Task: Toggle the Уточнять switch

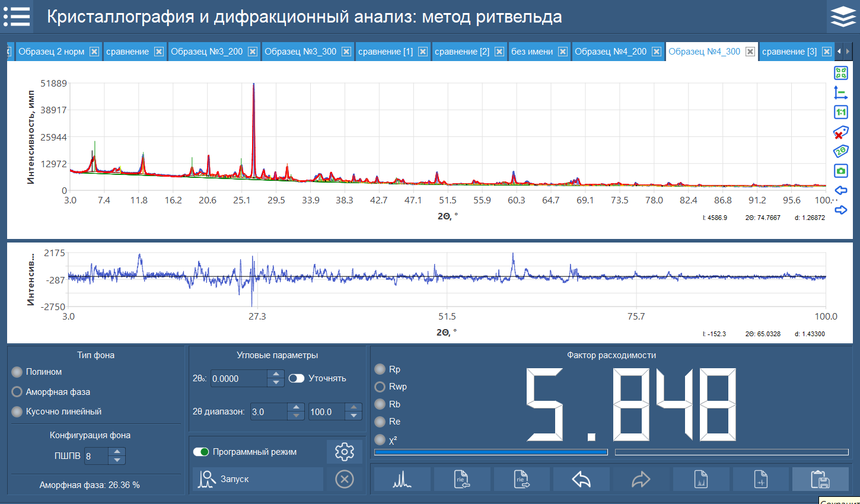Action: point(297,378)
